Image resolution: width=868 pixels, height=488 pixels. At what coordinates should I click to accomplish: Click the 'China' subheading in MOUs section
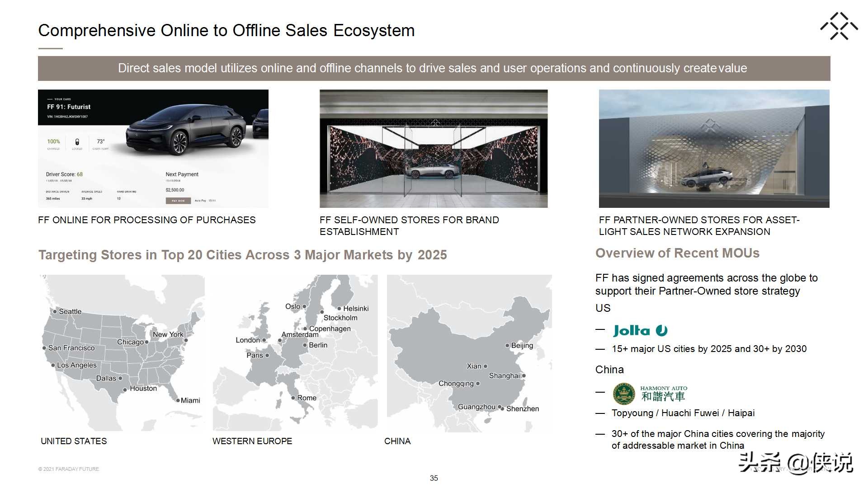609,370
